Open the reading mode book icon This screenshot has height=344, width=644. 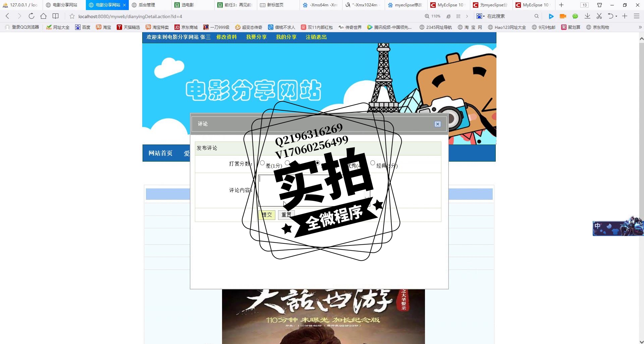(56, 16)
